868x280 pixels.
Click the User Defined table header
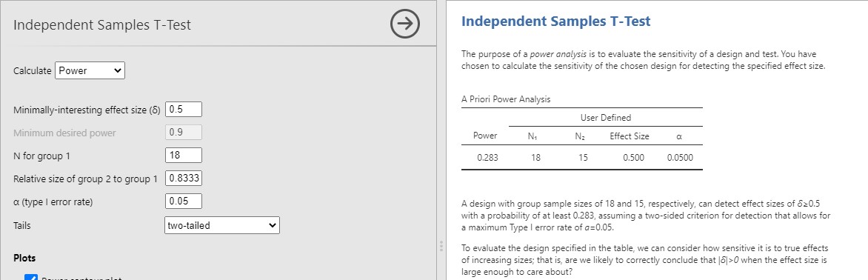[606, 117]
